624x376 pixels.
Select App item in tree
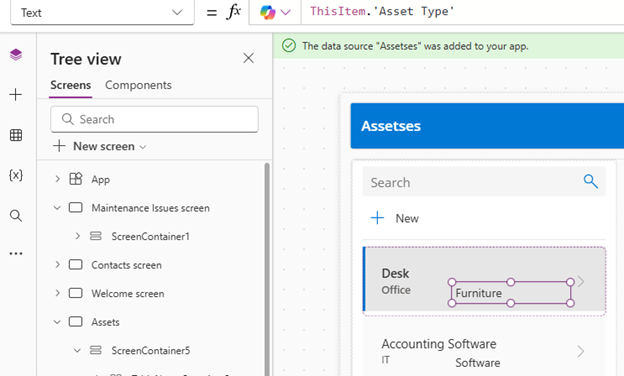[100, 179]
